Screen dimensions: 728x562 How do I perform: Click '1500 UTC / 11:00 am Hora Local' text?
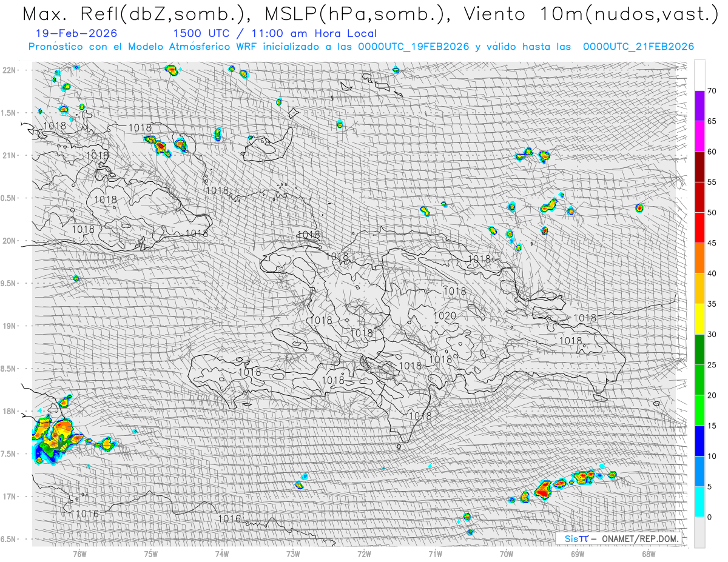tap(275, 34)
